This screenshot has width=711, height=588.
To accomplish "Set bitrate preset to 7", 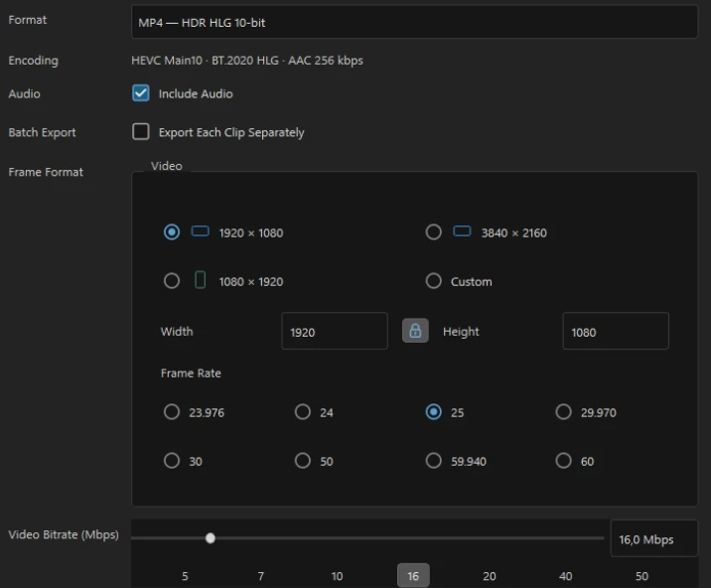I will coord(261,576).
